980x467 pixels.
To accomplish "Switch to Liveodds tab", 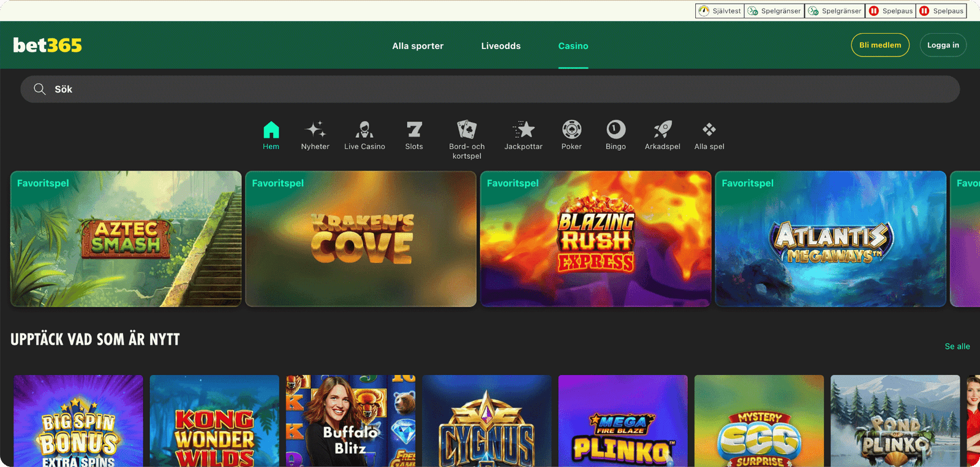I will click(501, 46).
